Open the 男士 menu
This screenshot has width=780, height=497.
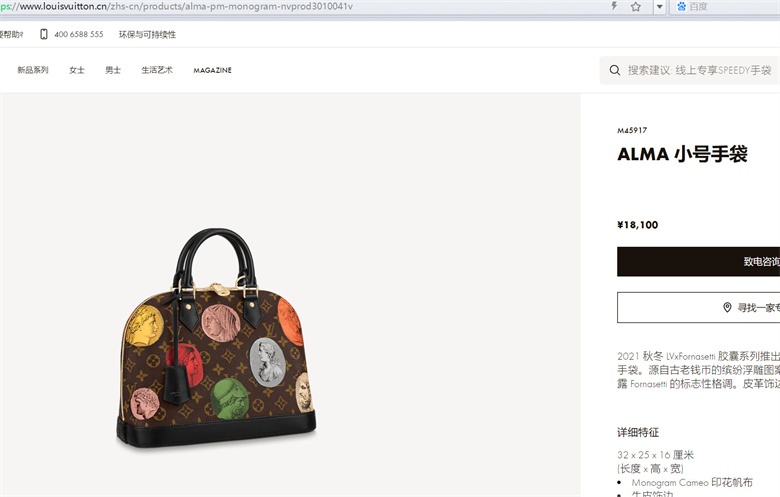pos(113,70)
